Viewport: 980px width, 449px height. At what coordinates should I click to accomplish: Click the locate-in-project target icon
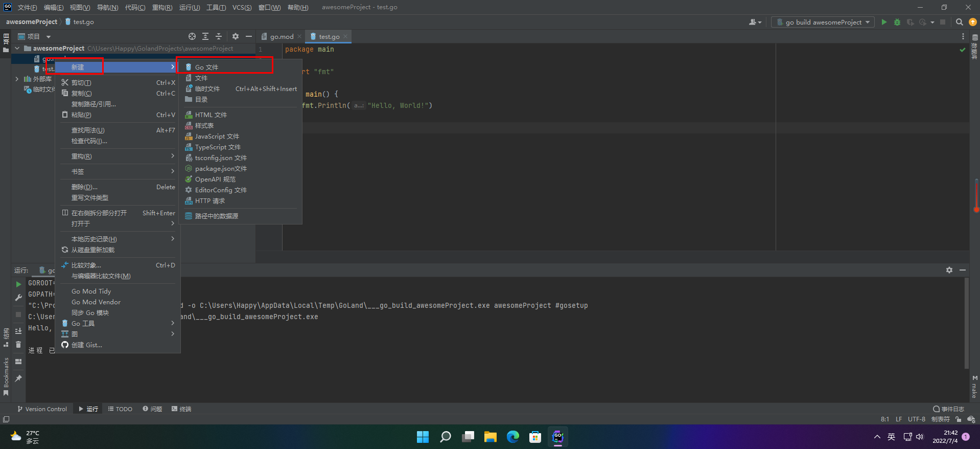tap(192, 36)
